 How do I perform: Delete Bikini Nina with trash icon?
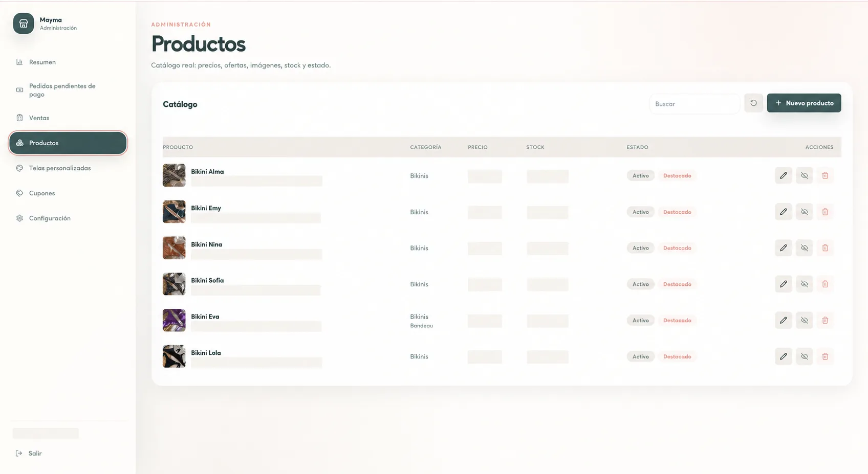coord(825,248)
